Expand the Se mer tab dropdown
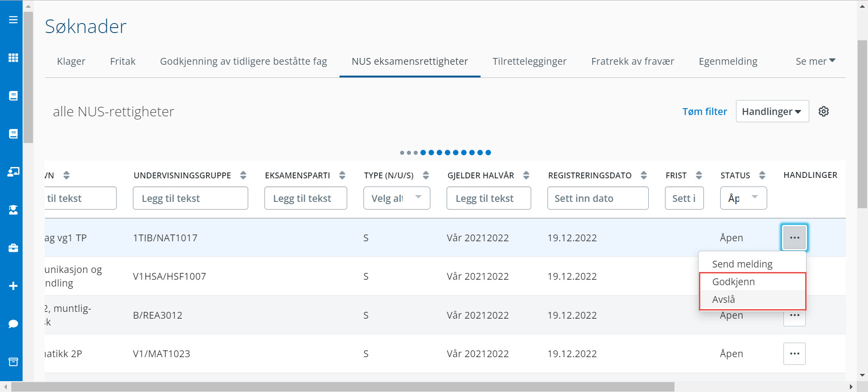This screenshot has width=868, height=392. 816,62
